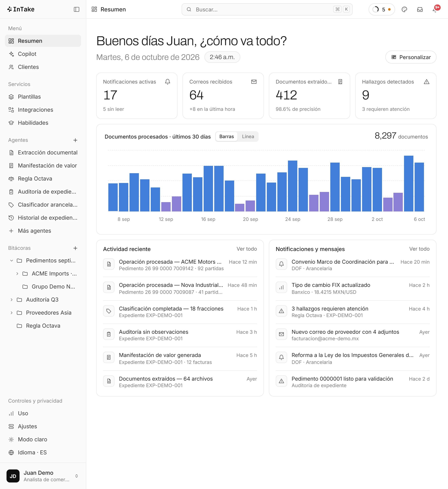Open Reforma a la Ley de Impuestos notification
The height and width of the screenshot is (489, 448).
pos(352,358)
